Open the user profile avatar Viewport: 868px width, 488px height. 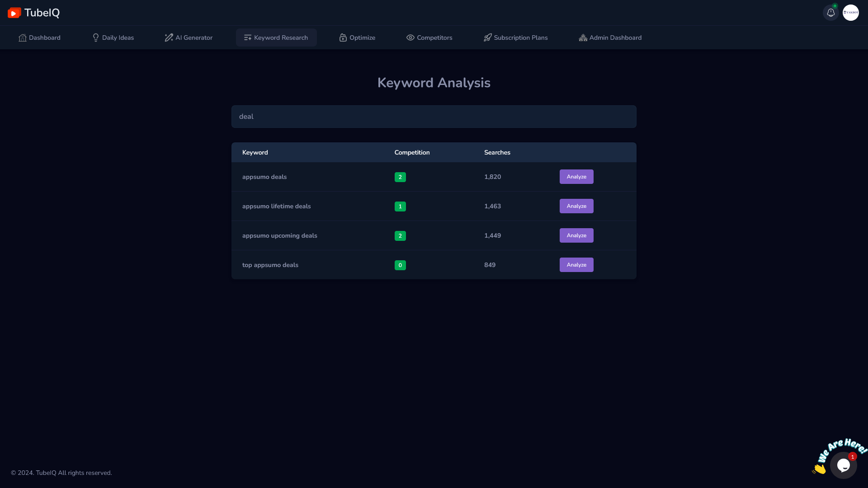tap(850, 13)
